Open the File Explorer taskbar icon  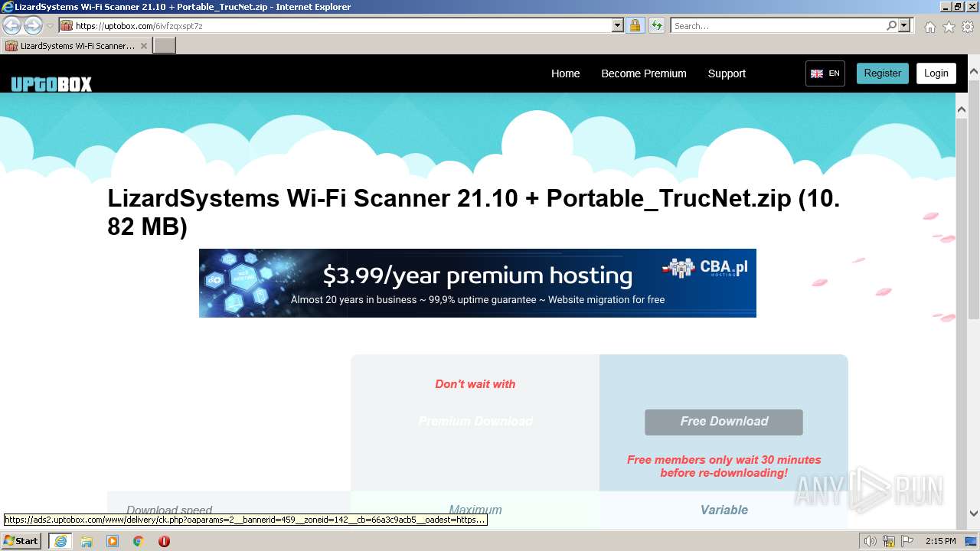pyautogui.click(x=87, y=541)
